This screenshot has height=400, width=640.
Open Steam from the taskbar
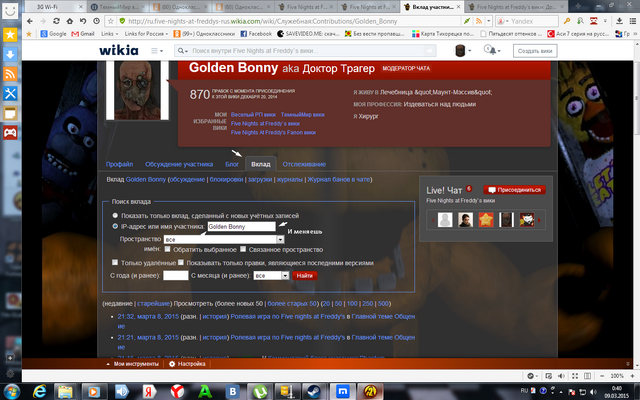[314, 391]
